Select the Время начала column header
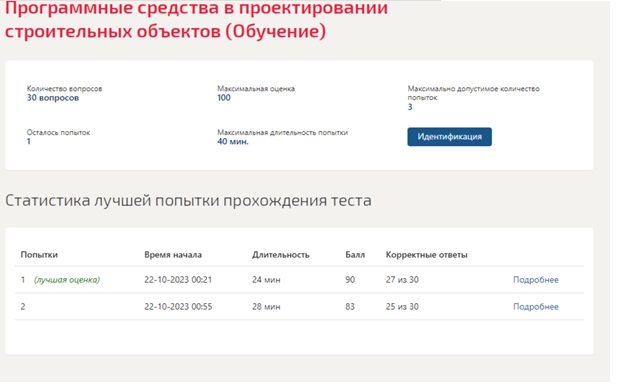Viewport: 618px width, 390px height. tap(173, 255)
